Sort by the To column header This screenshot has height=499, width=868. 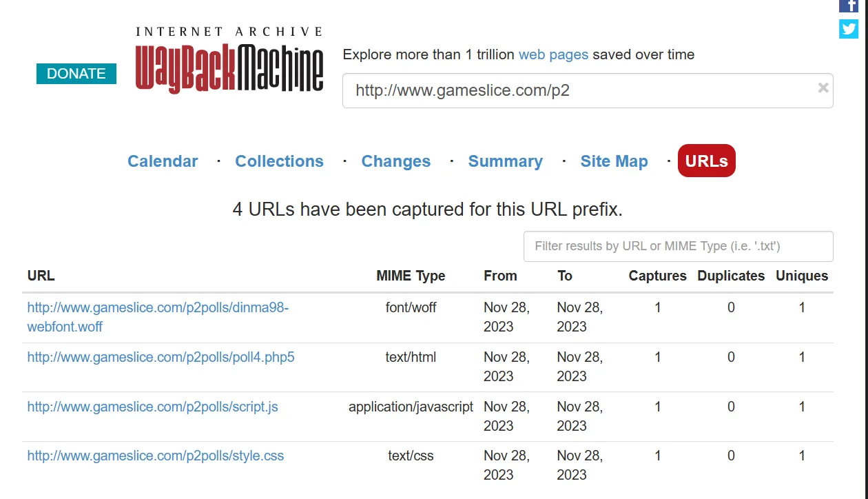point(564,276)
